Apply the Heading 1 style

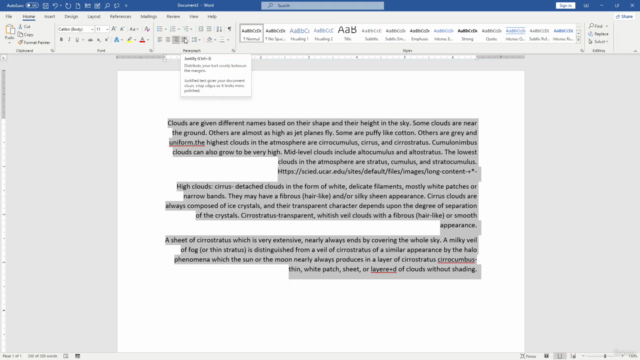point(299,33)
